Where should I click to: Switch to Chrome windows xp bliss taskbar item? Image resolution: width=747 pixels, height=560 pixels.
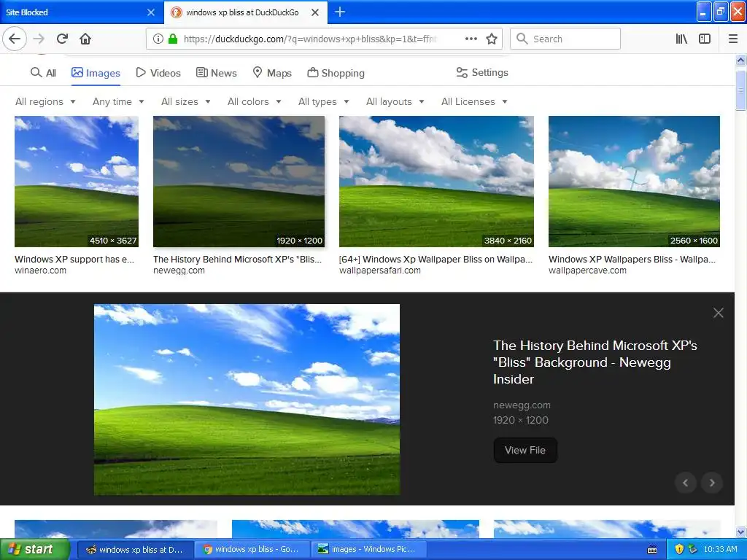(252, 549)
